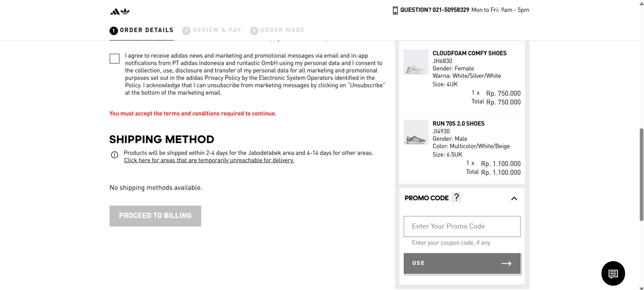
Task: Apply promo code with Use button
Action: click(x=462, y=263)
